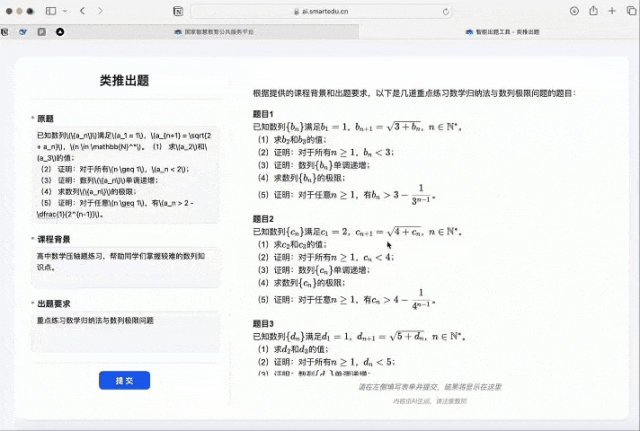Click the first pinned tab icon
The height and width of the screenshot is (431, 640).
click(6, 31)
